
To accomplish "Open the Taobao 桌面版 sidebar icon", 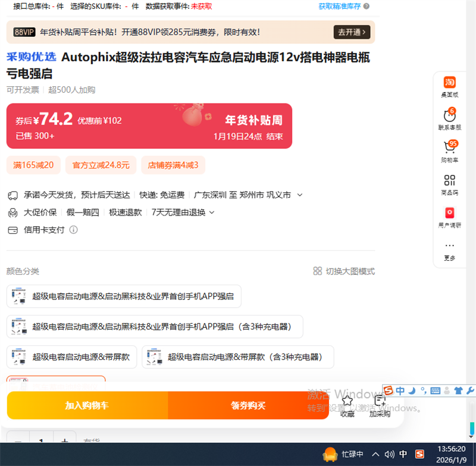I will click(449, 83).
